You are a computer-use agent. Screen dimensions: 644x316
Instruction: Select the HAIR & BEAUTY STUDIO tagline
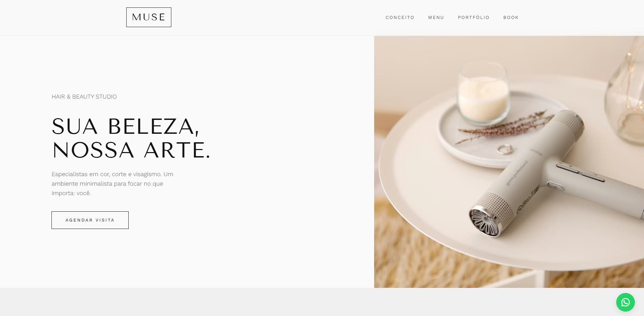pyautogui.click(x=84, y=97)
